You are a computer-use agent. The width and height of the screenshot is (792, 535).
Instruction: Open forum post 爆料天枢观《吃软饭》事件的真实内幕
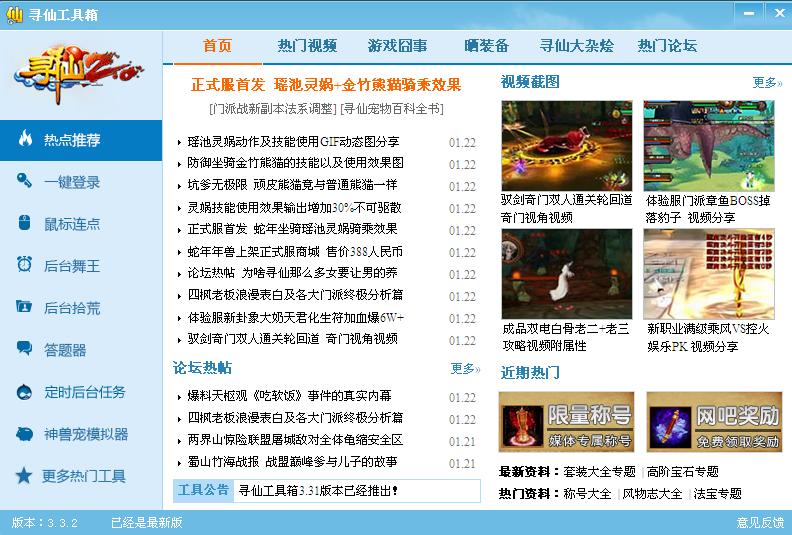[289, 396]
